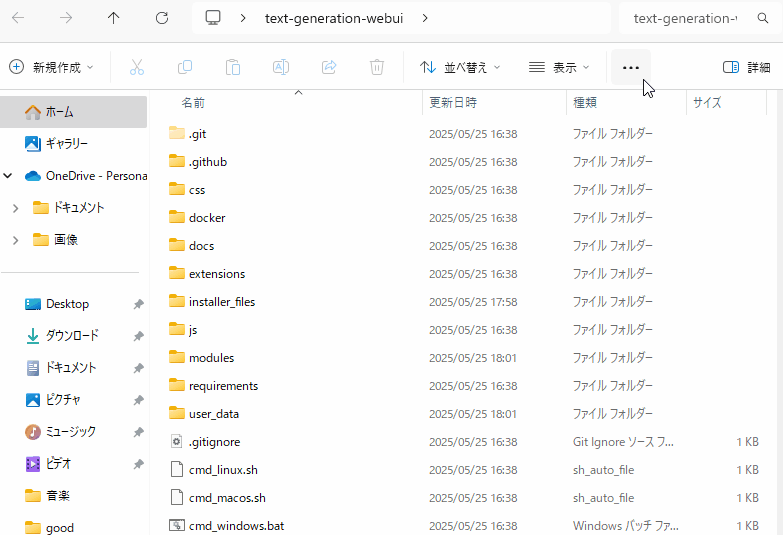Refresh the current folder view
This screenshot has width=783, height=535.
click(162, 18)
